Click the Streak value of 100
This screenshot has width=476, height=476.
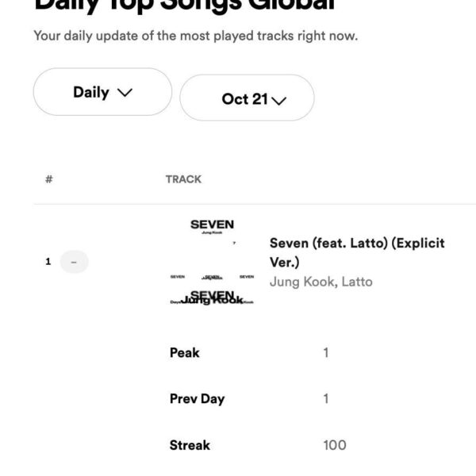coord(335,445)
